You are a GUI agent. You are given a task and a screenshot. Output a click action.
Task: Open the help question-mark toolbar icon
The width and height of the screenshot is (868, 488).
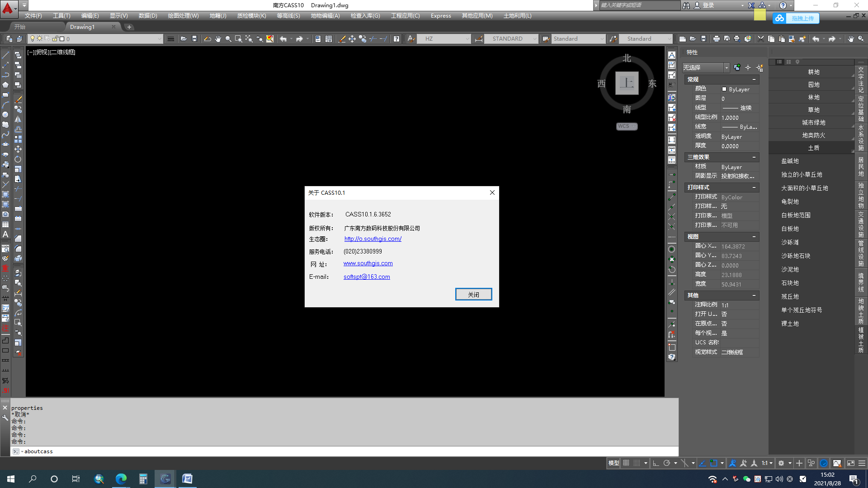[x=396, y=39]
